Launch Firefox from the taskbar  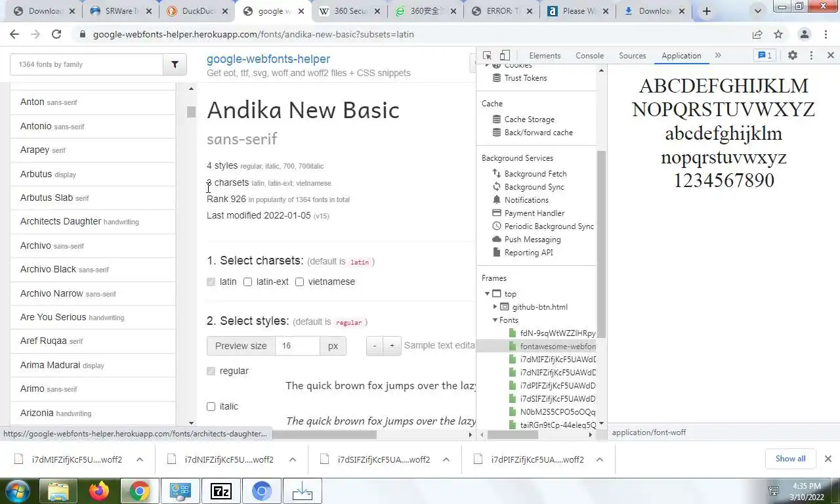pos(99,491)
